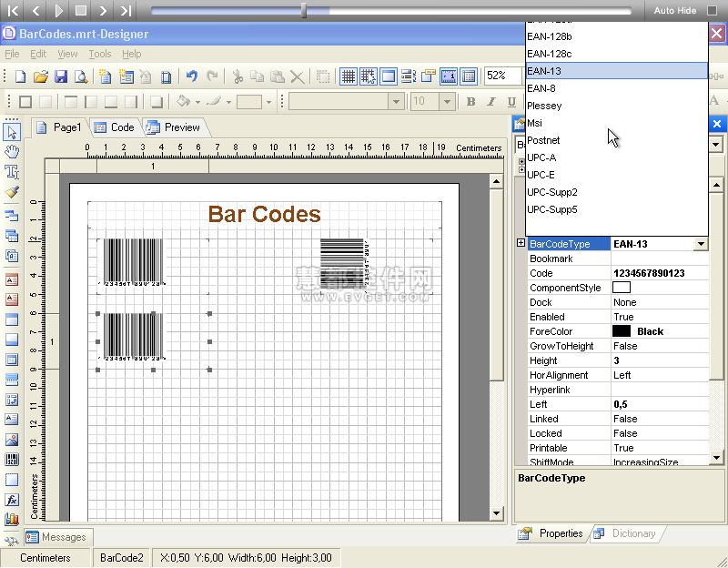
Task: Click the ForeColor black swatch
Action: click(622, 331)
